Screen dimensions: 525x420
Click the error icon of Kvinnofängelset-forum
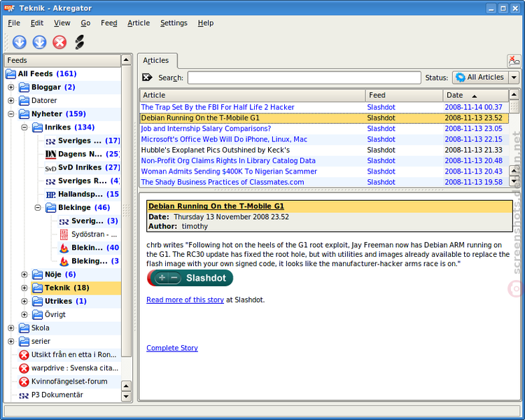24,381
